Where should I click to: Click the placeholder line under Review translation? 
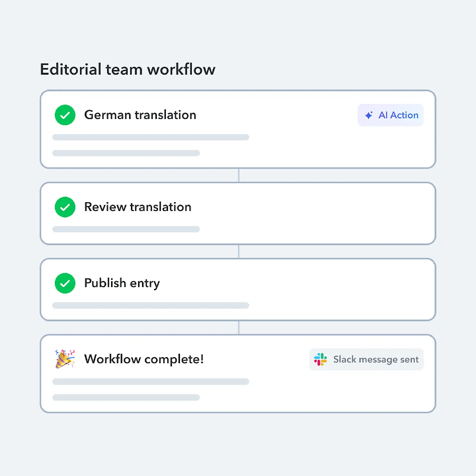pos(126,229)
